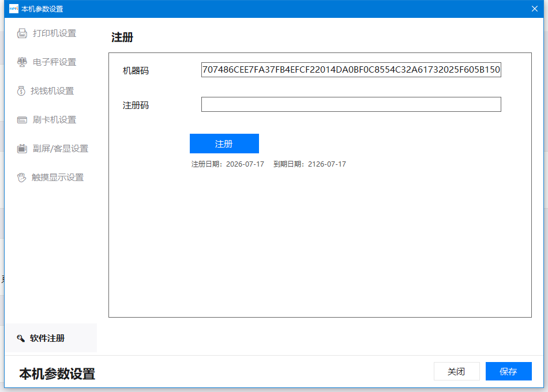Focus the 注册码 input field
The width and height of the screenshot is (548, 392).
pos(351,104)
